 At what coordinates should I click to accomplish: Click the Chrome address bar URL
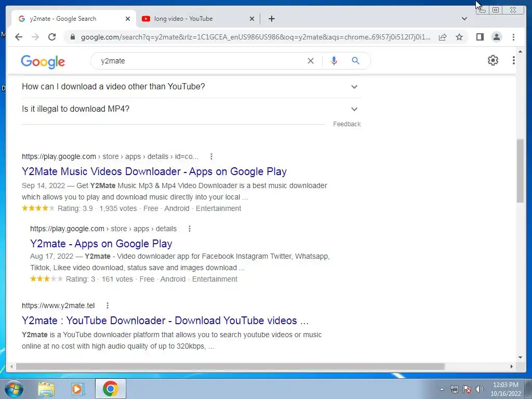pos(256,37)
